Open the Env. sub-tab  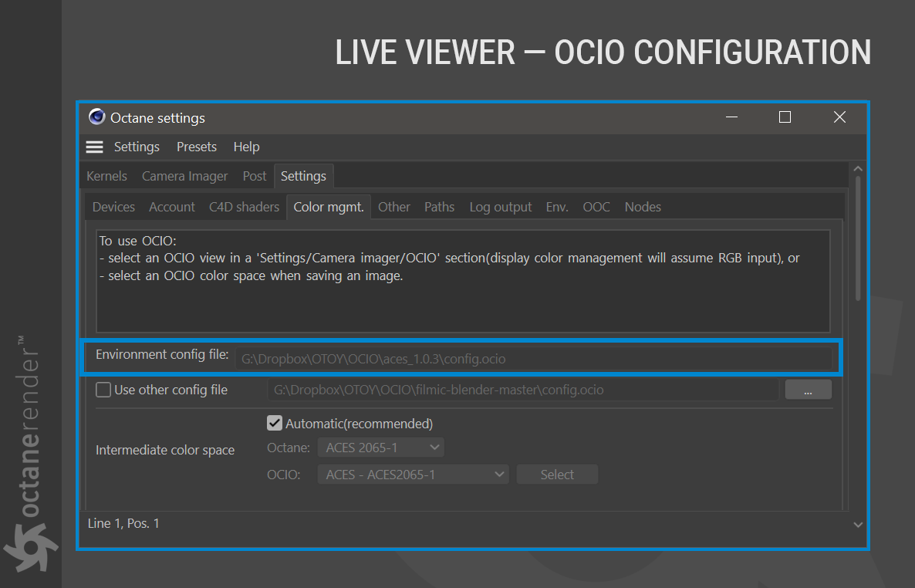557,208
